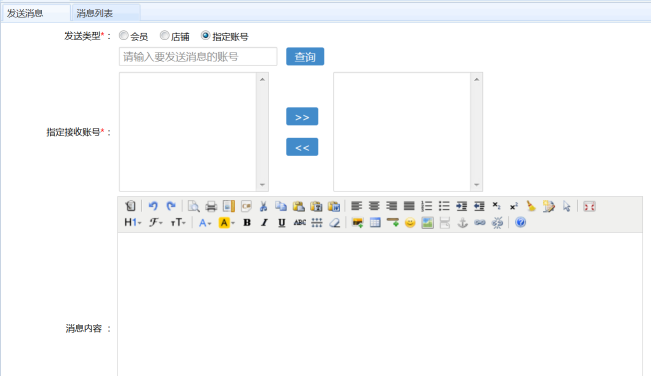Viewport: 651px width, 376px height.
Task: Redo the last edit
Action: (x=171, y=206)
